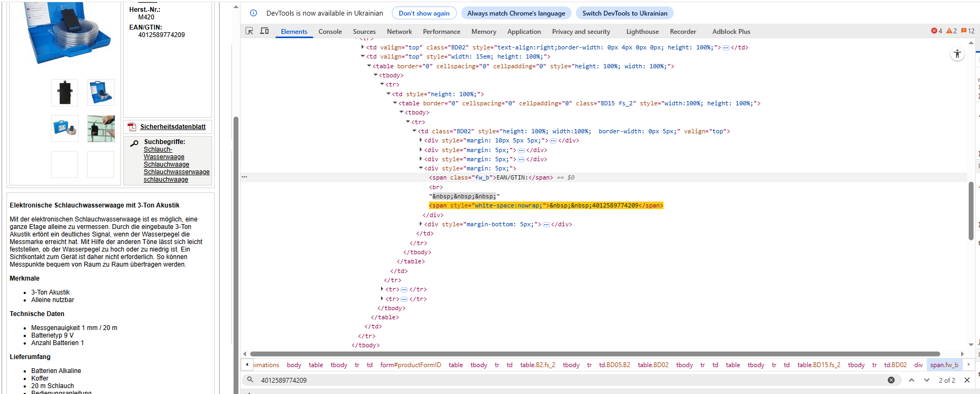The image size is (980, 394).
Task: Click the EAN number 4012589774209 on page
Action: click(161, 35)
